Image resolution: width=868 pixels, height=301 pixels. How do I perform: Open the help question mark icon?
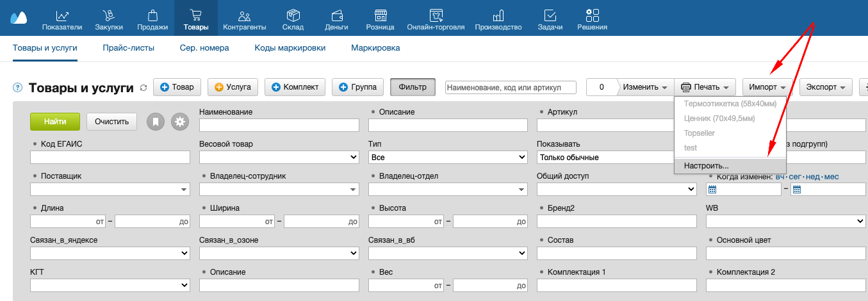click(x=17, y=88)
